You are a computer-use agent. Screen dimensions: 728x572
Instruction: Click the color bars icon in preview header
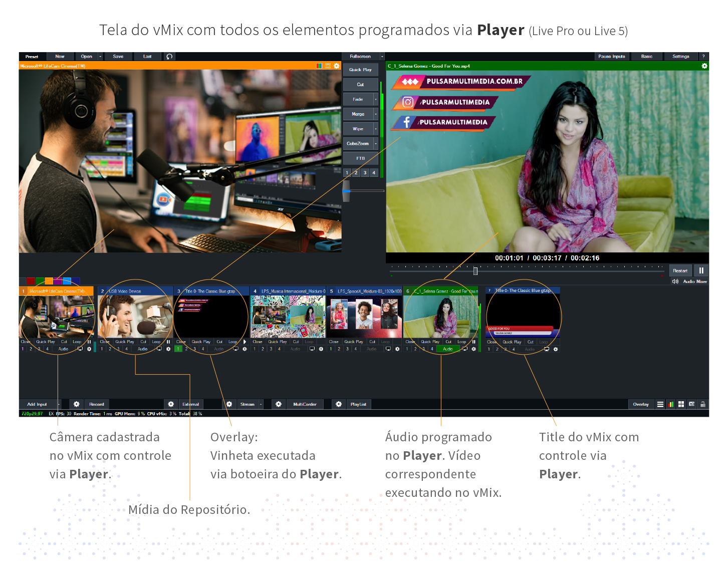coord(320,66)
